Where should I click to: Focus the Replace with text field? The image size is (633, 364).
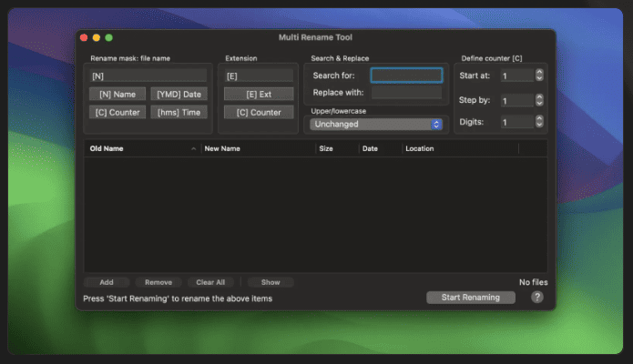(406, 93)
